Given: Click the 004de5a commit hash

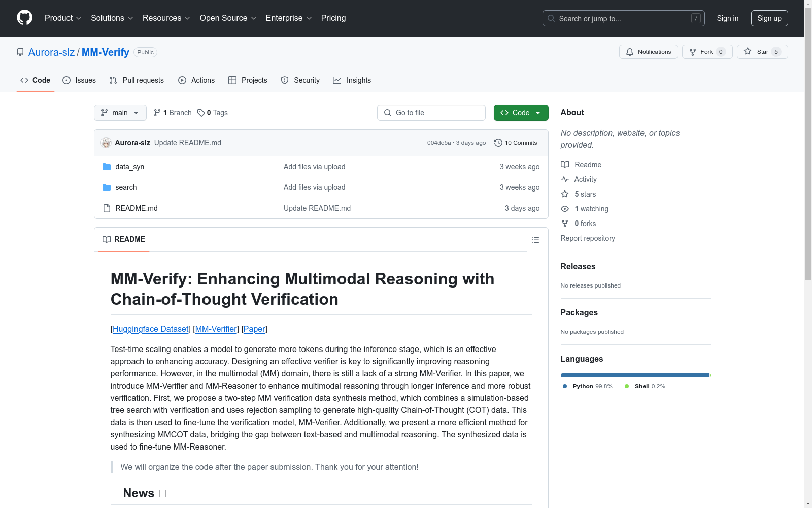Looking at the screenshot, I should [x=439, y=143].
